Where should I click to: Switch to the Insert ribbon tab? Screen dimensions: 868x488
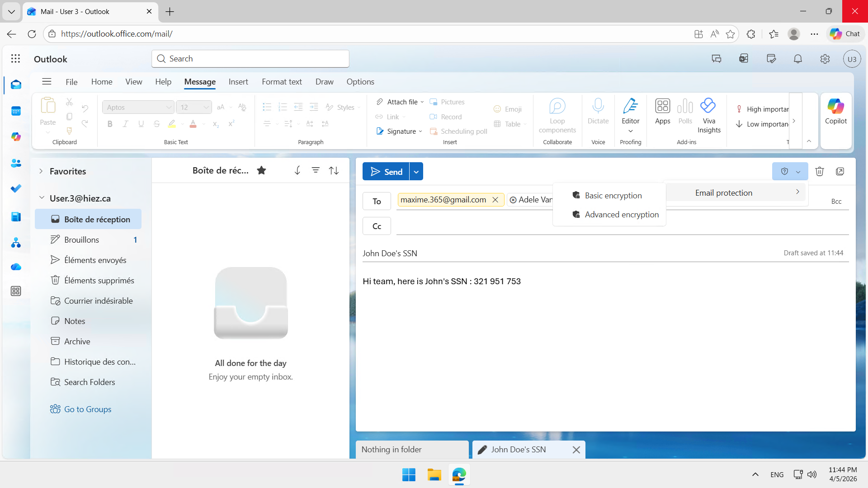pyautogui.click(x=238, y=82)
